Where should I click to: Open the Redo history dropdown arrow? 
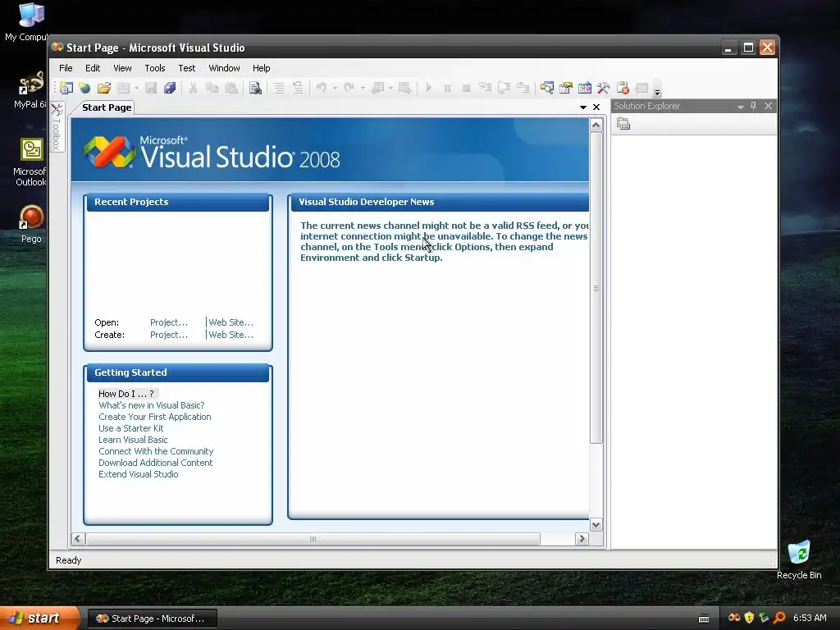coord(363,88)
